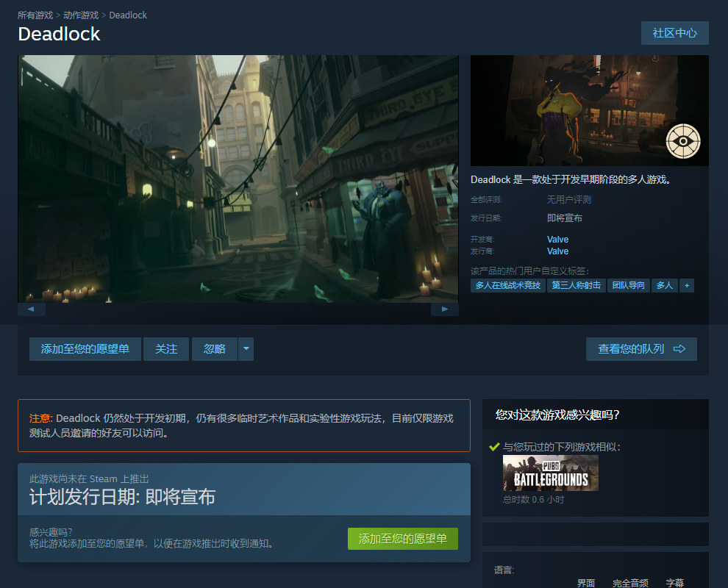Image resolution: width=728 pixels, height=588 pixels.
Task: Click 即将宣布 release date value
Action: tap(565, 218)
